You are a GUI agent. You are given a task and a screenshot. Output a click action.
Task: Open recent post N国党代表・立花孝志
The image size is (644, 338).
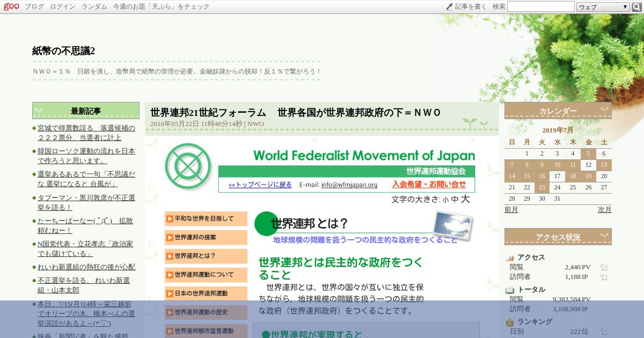85,248
